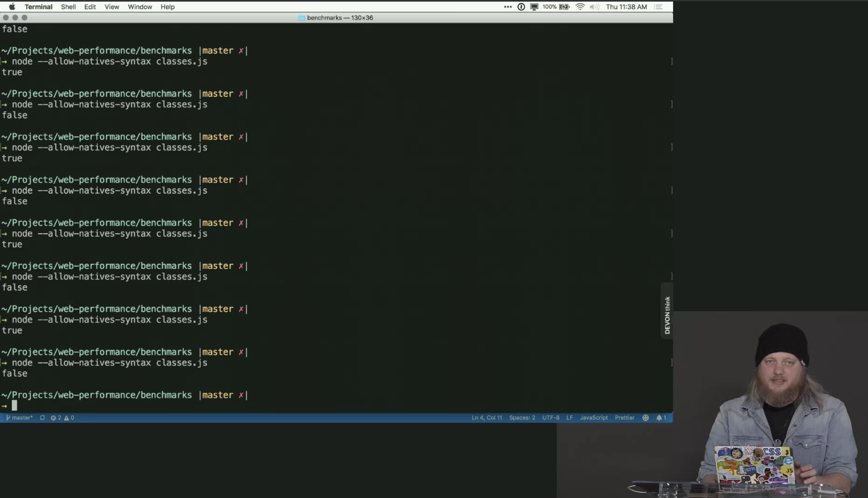
Task: Open the Wi-Fi menu
Action: (x=580, y=7)
